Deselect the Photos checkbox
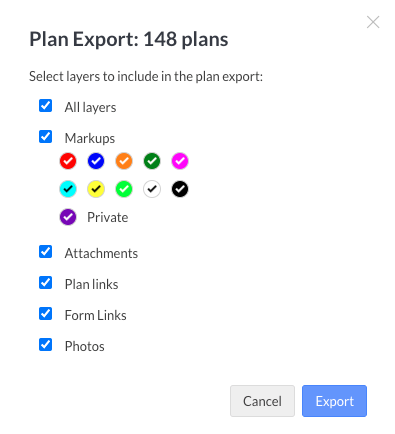The width and height of the screenshot is (395, 434). (x=45, y=345)
